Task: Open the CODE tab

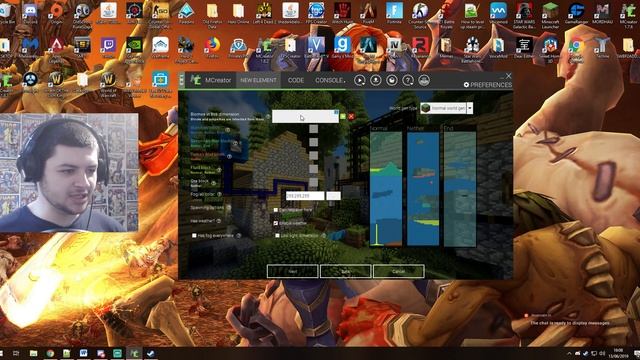Action: (296, 80)
